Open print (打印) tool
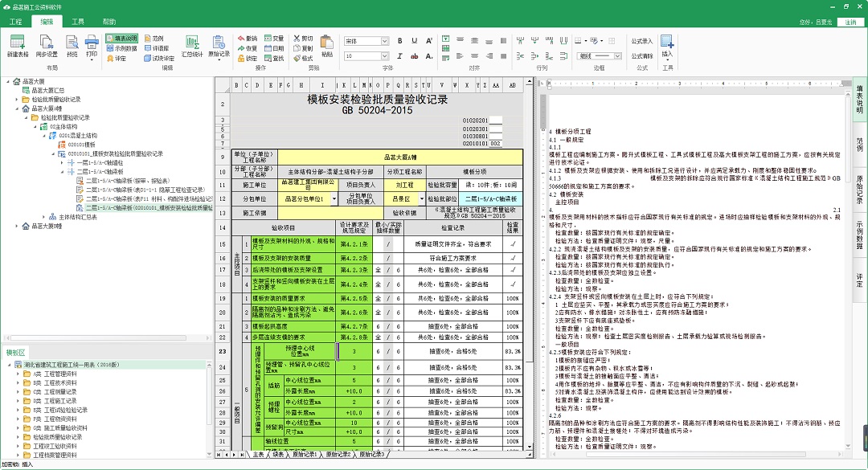The height and width of the screenshot is (470, 868). (90, 44)
